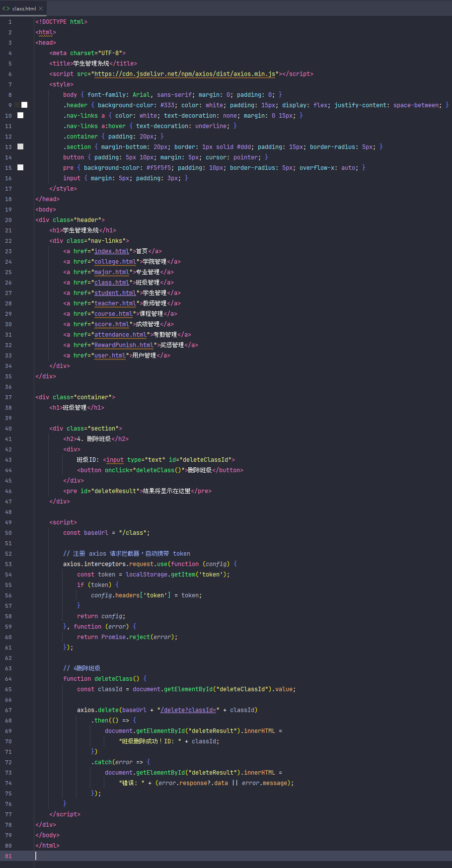
Task: Click the config.headers['token'] assignment line
Action: click(147, 595)
